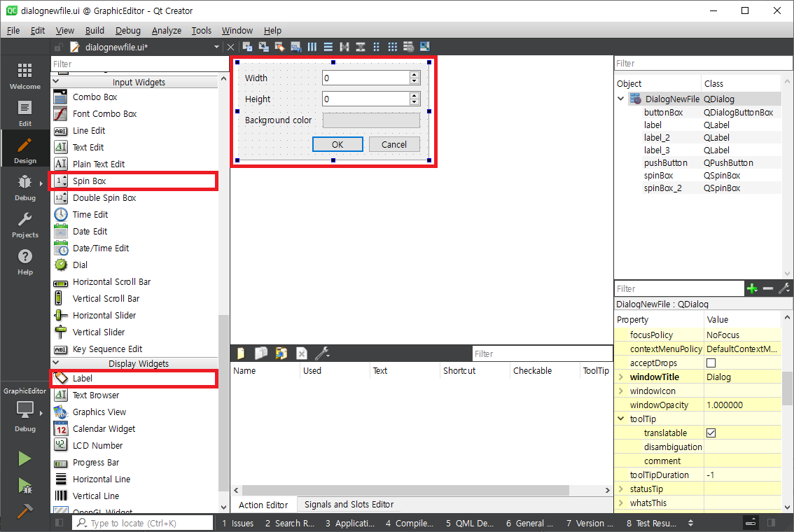Decrease the Height spin box value
The image size is (794, 532).
415,101
